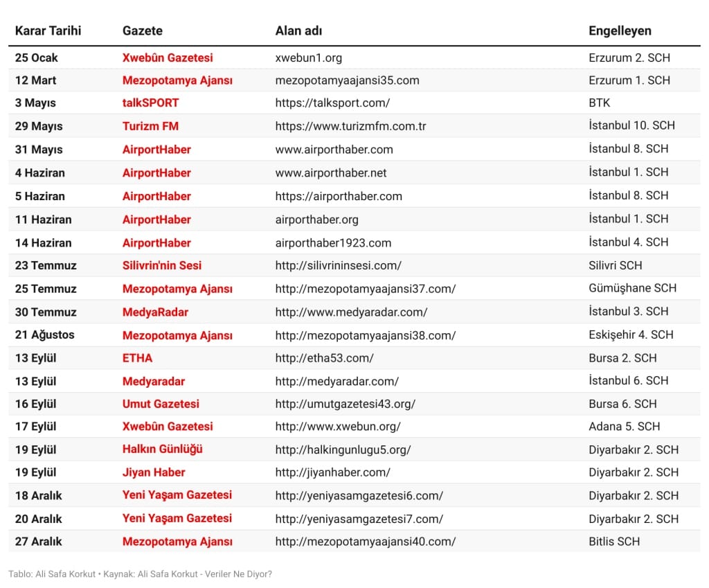Screen dimensions: 709x588
Task: Click the https://talksport.com/ domain text
Action: click(x=332, y=103)
